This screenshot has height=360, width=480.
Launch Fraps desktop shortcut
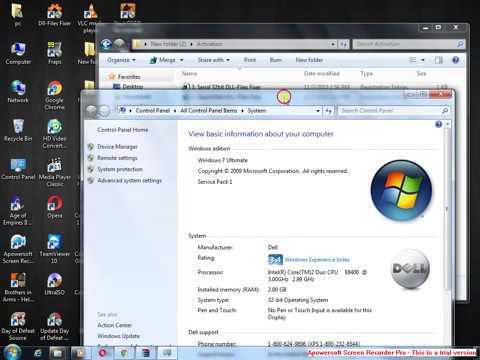coord(55,53)
